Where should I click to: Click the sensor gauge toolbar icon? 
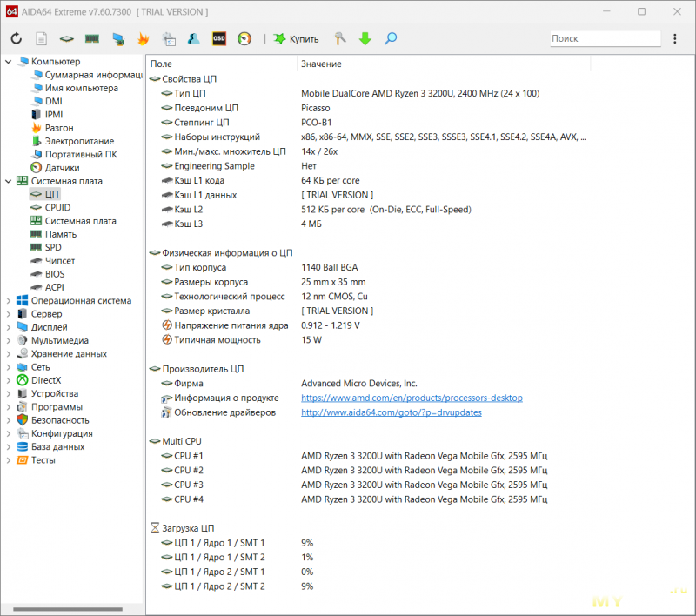click(x=244, y=39)
